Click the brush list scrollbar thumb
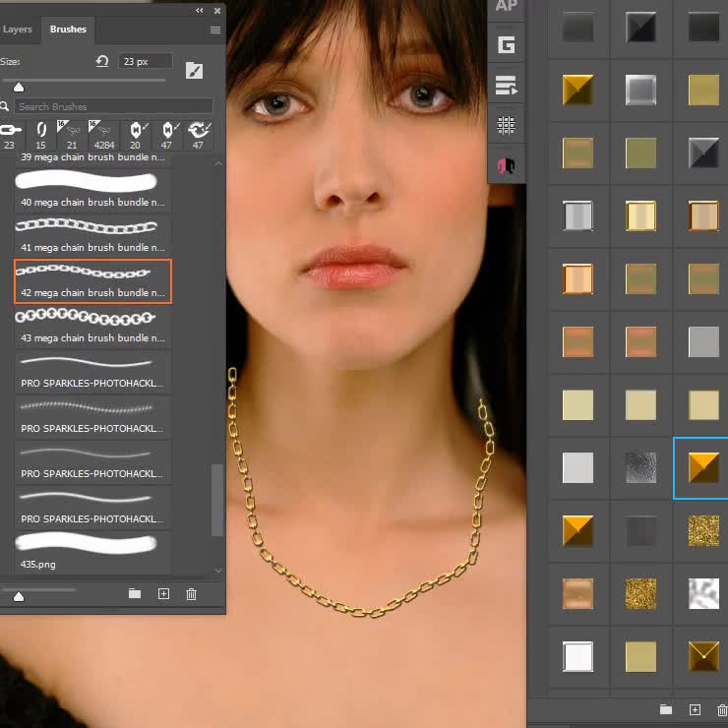Screen dimensions: 728x728 217,500
